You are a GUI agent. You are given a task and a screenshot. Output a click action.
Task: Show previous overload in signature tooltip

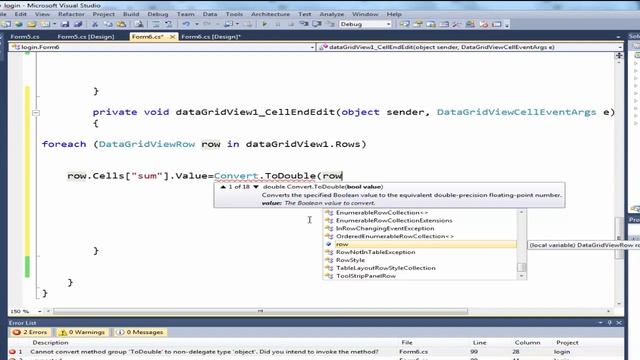[x=223, y=187]
